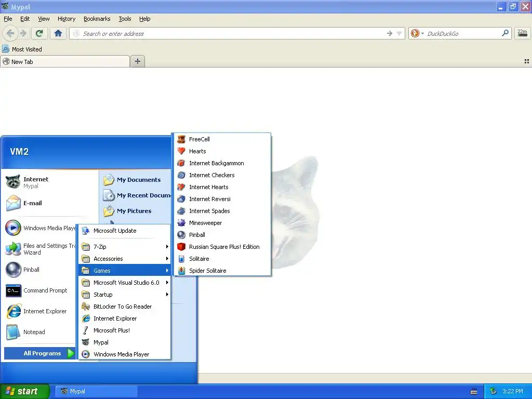Open the History menu
The height and width of the screenshot is (399, 532).
coord(66,19)
